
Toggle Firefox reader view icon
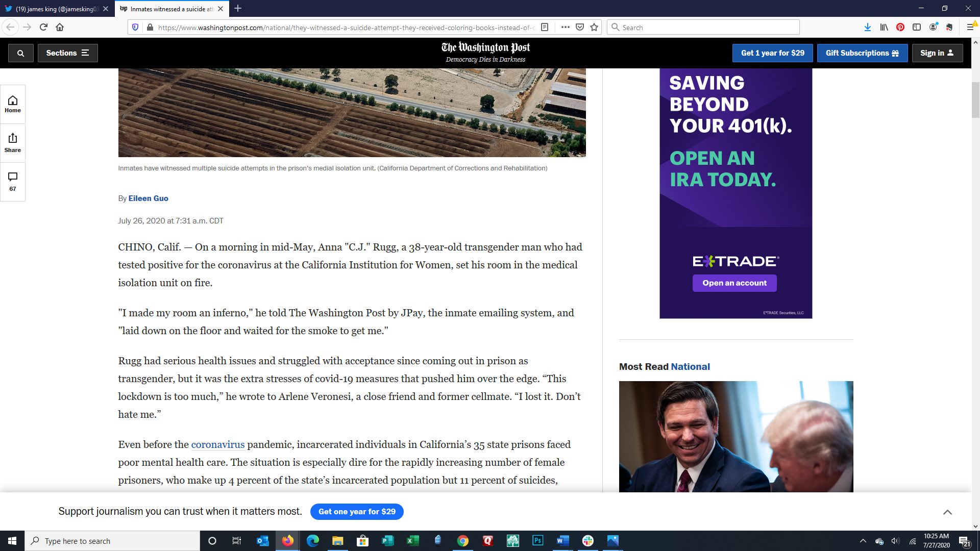545,28
